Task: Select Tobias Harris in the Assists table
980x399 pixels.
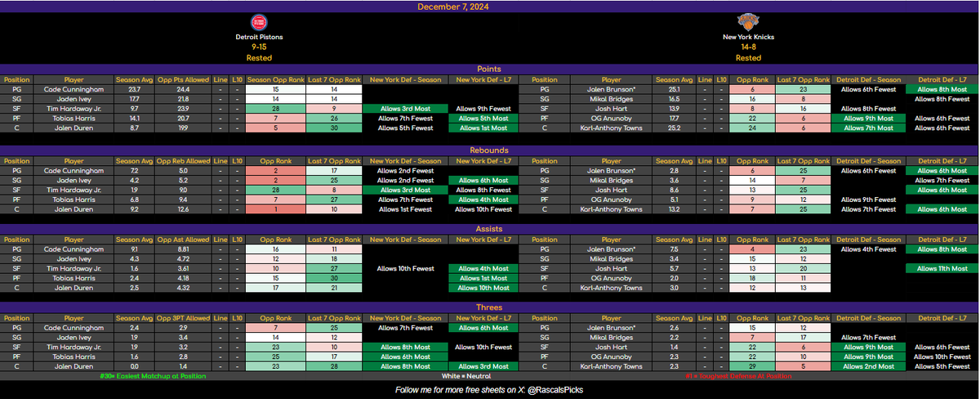Action: pyautogui.click(x=74, y=277)
